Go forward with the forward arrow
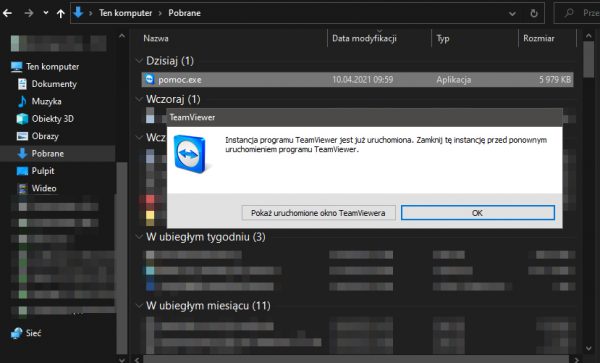Image resolution: width=600 pixels, height=363 pixels. pos(29,13)
